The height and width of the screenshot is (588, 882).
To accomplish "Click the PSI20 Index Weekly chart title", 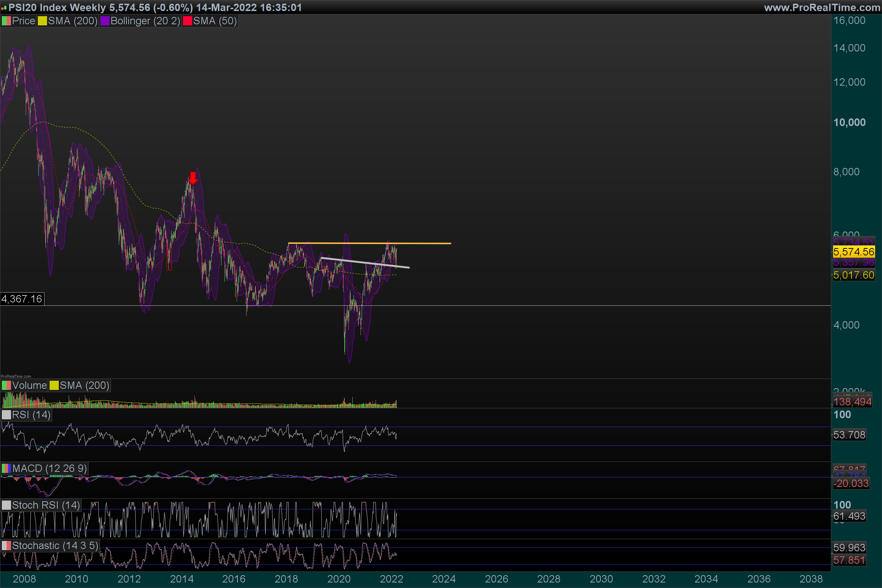I will (x=57, y=7).
